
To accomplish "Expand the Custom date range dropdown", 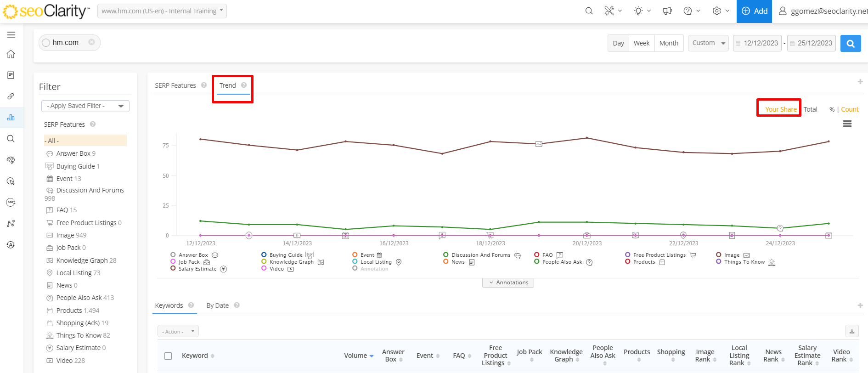I will tap(708, 43).
